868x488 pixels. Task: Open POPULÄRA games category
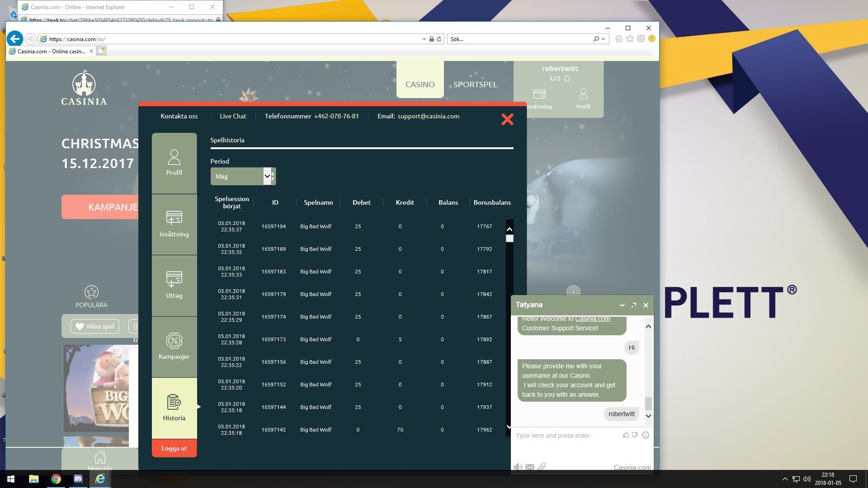pyautogui.click(x=91, y=297)
